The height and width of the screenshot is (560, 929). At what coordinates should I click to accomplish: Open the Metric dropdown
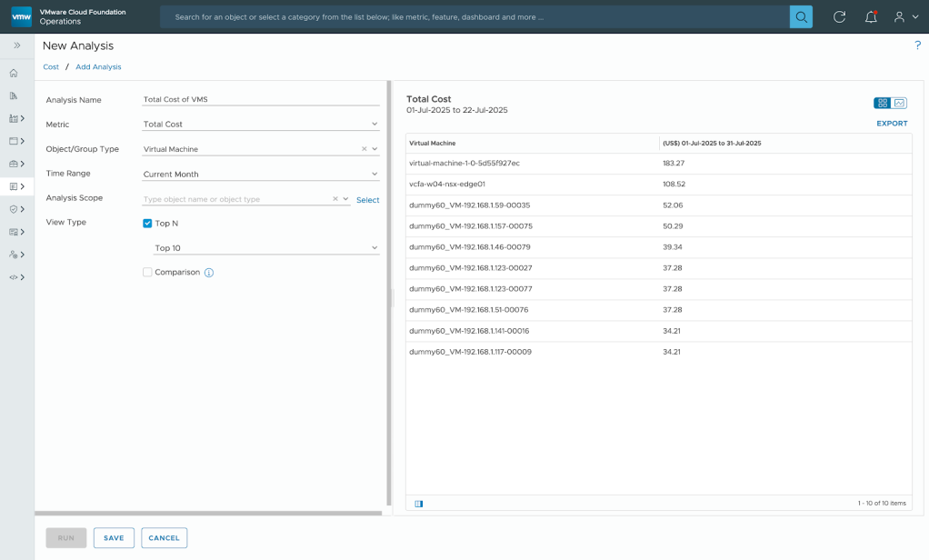point(261,124)
